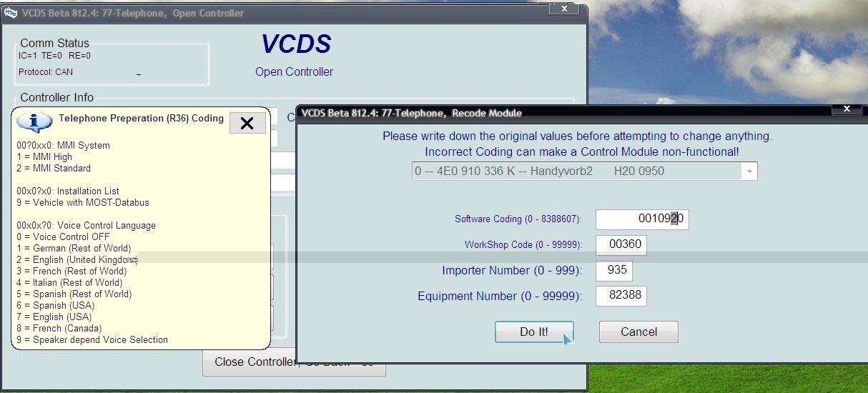Click the Equipment Number field
This screenshot has height=393, width=868.
tap(621, 296)
